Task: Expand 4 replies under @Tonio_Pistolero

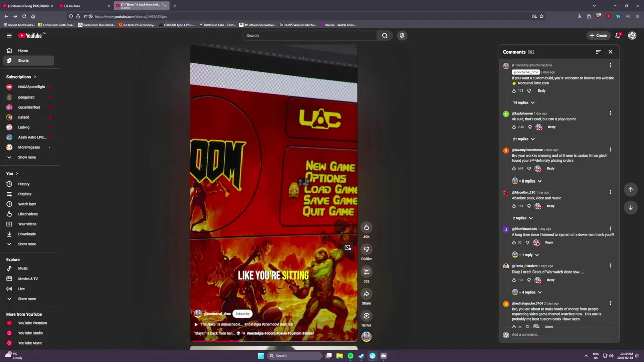Action: (527, 292)
